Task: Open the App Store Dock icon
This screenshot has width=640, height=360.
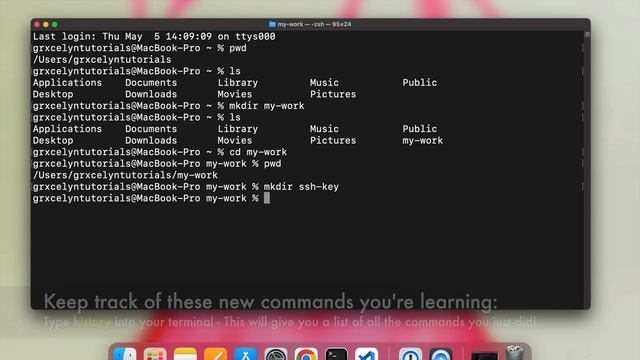Action: point(246,354)
